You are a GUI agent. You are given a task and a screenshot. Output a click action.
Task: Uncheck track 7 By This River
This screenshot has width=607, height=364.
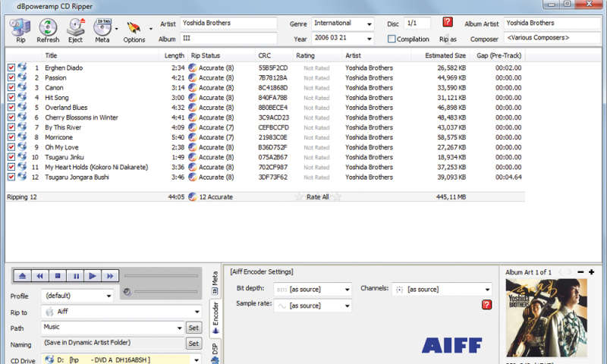[11, 127]
